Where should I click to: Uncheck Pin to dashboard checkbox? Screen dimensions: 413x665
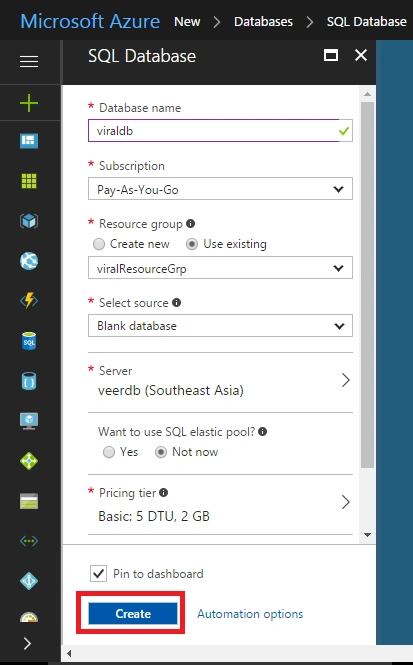(98, 574)
